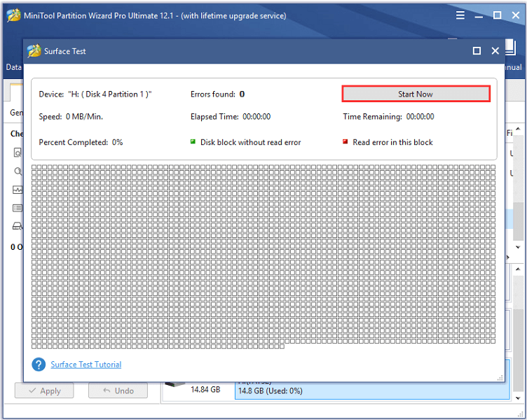Image resolution: width=527 pixels, height=420 pixels.
Task: Click the partition list scrollbar up arrow
Action: (518, 129)
